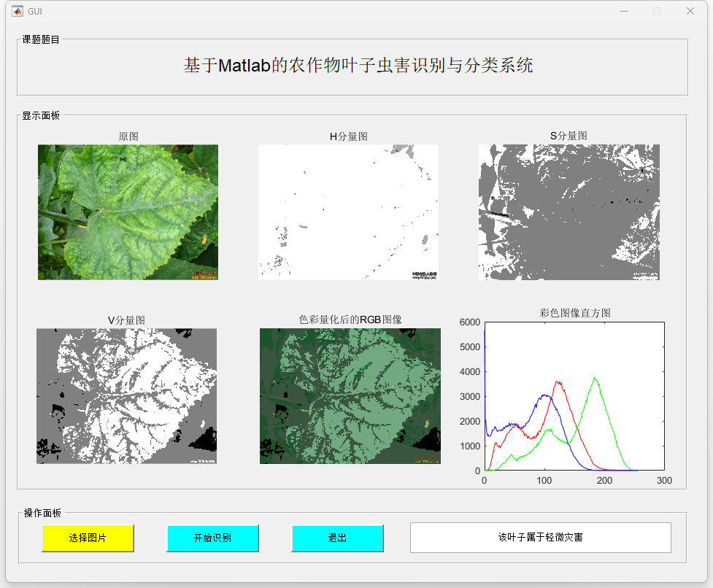Click the red curve peak in the histogram
This screenshot has height=588, width=713.
[558, 382]
